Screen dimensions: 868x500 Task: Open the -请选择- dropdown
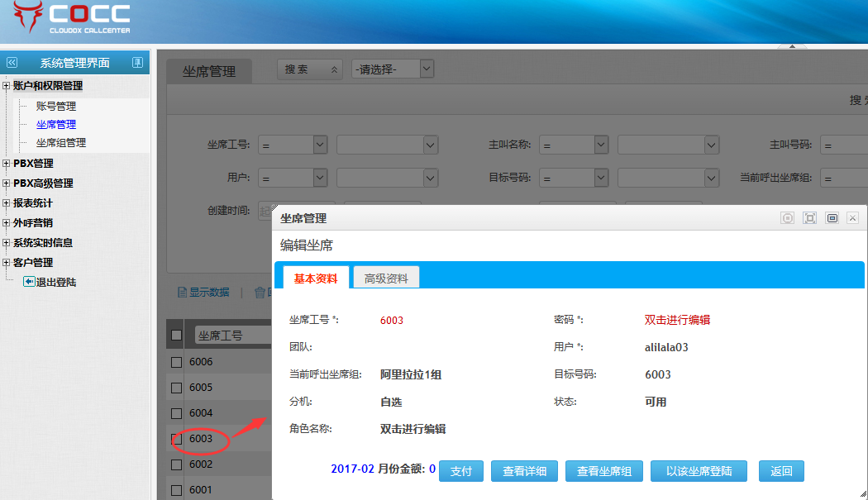coord(393,69)
